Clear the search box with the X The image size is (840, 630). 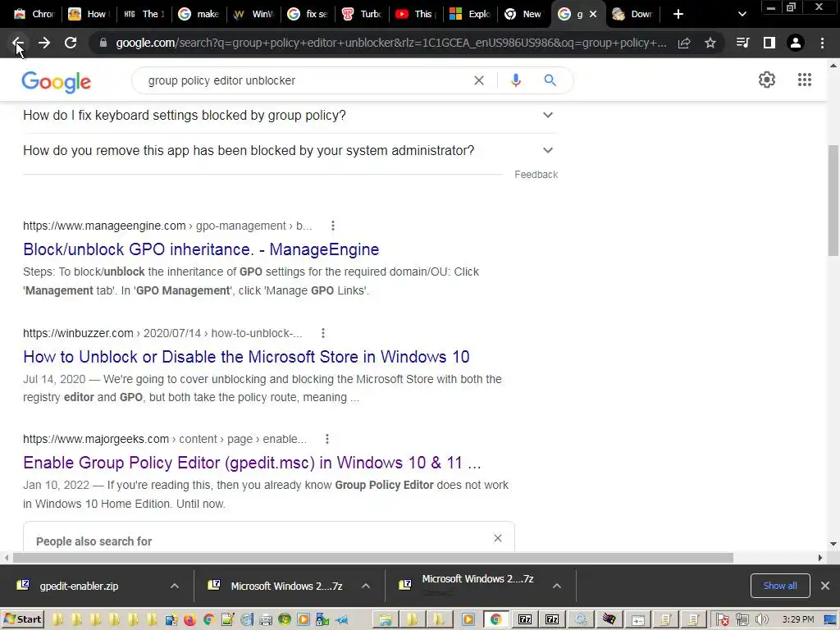(479, 80)
